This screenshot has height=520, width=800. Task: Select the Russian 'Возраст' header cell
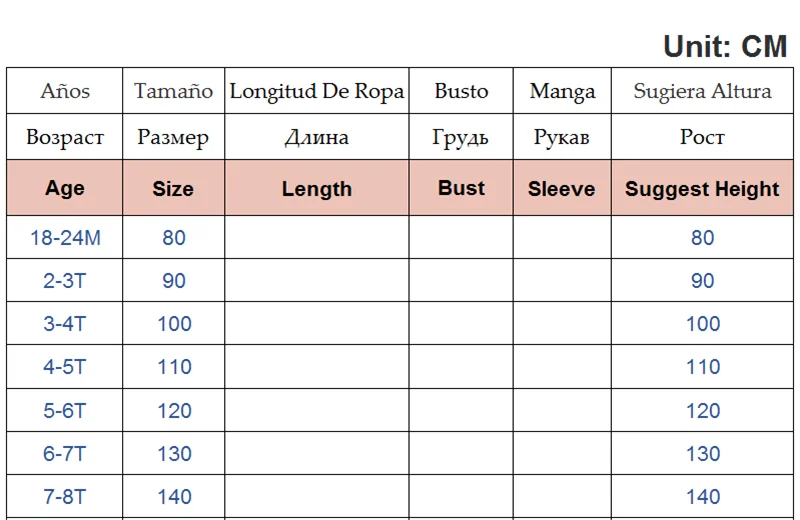(x=65, y=137)
